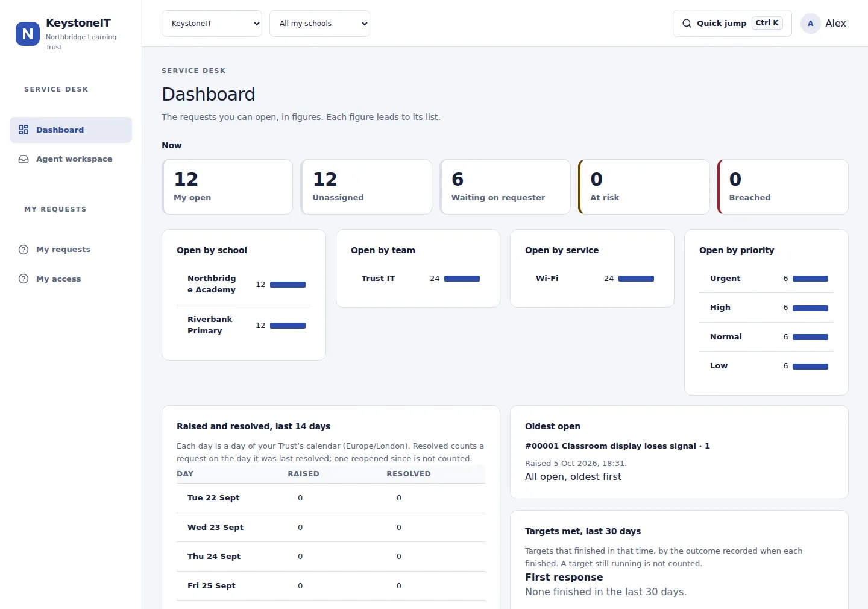Click the Fri 25 Sept row

click(x=331, y=586)
